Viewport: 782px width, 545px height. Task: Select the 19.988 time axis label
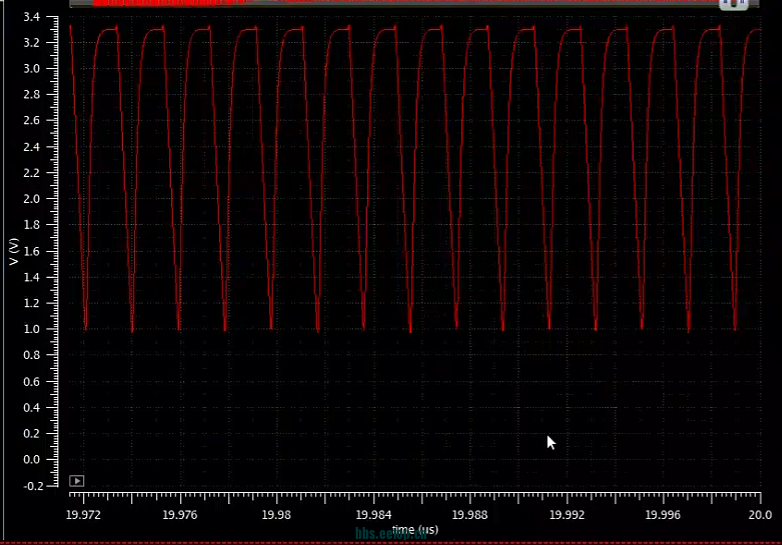tap(470, 515)
